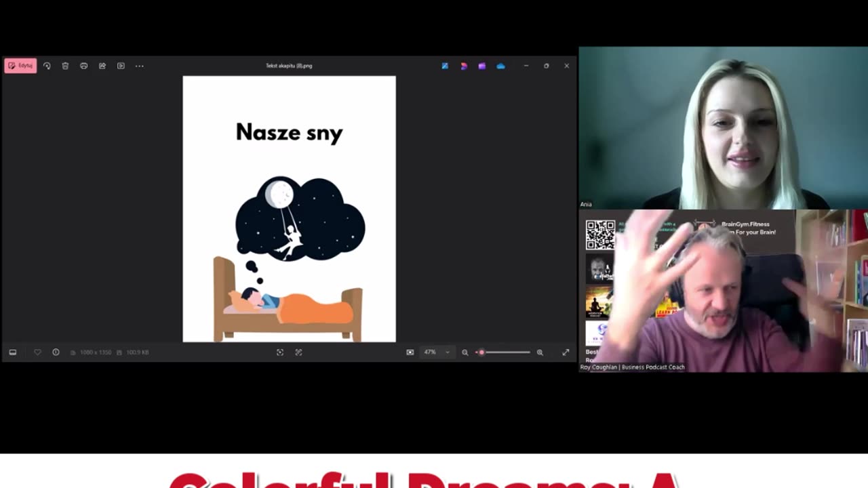868x488 pixels.
Task: Click the file size 100.9 KB text
Action: tap(137, 352)
